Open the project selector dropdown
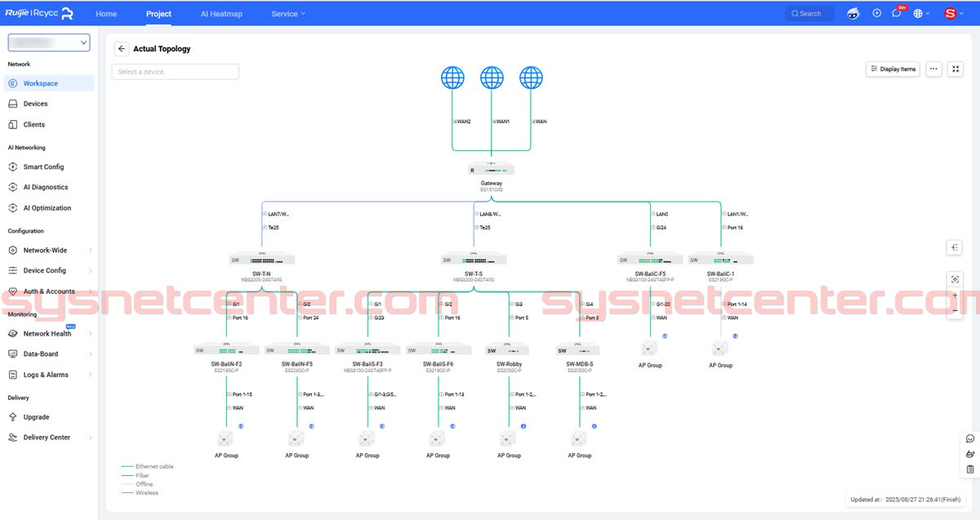This screenshot has width=980, height=520. click(49, 42)
